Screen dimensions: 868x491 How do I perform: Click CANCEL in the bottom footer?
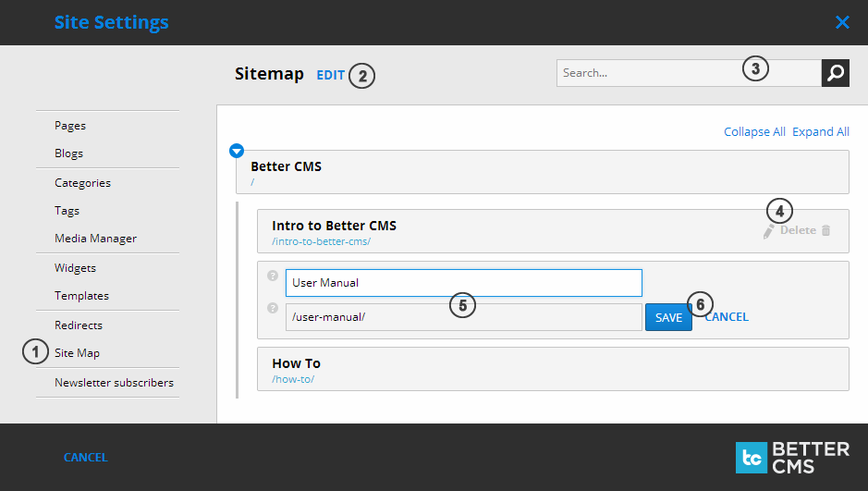(x=85, y=457)
